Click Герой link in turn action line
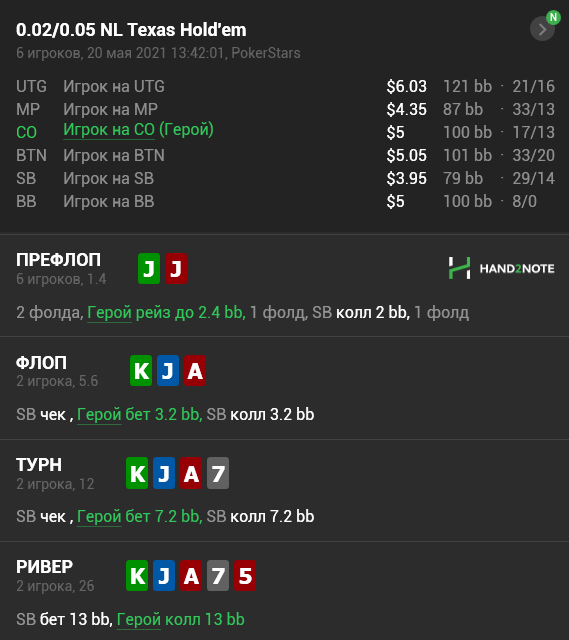Viewport: 569px width, 640px height. (x=99, y=517)
